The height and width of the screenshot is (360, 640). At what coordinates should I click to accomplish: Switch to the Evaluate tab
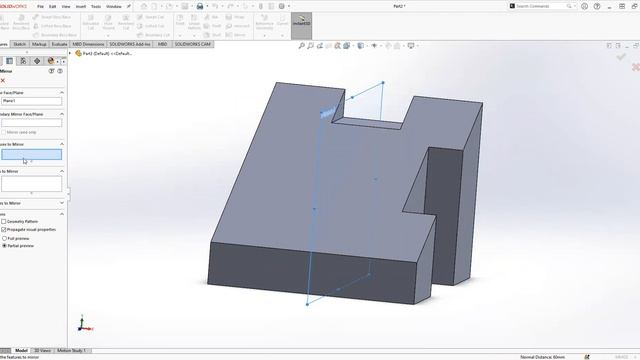point(59,44)
